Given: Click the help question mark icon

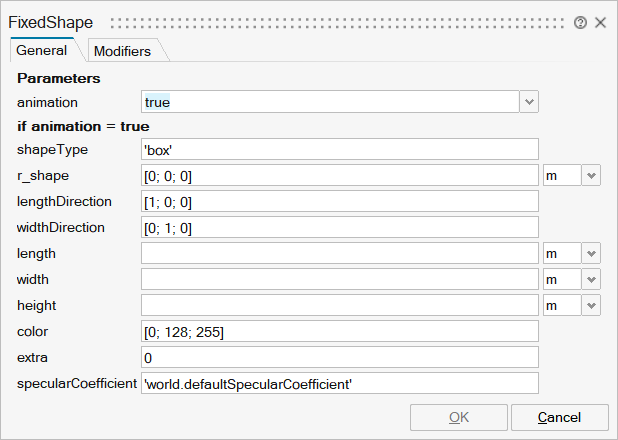Looking at the screenshot, I should (581, 22).
